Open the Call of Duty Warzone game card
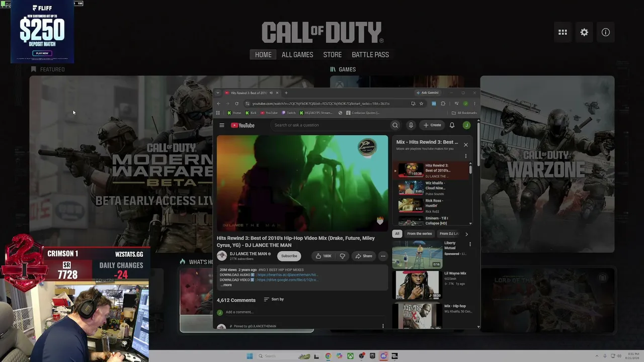This screenshot has width=644, height=362. (x=547, y=164)
